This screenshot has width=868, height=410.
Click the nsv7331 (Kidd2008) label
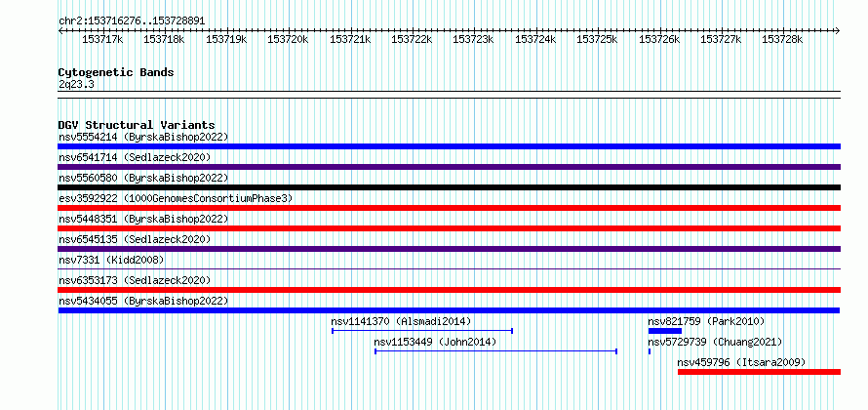[x=111, y=260]
